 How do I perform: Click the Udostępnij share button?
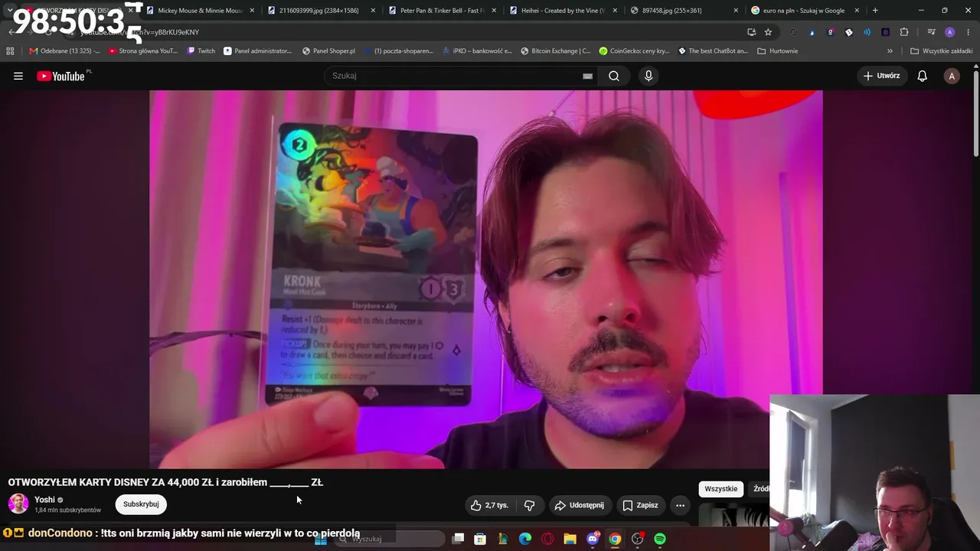tap(580, 505)
